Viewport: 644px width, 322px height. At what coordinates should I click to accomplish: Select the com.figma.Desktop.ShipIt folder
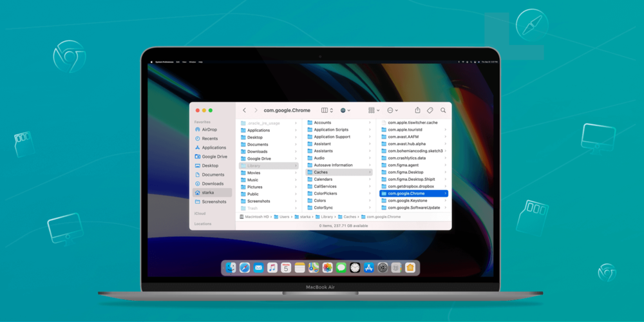coord(413,180)
